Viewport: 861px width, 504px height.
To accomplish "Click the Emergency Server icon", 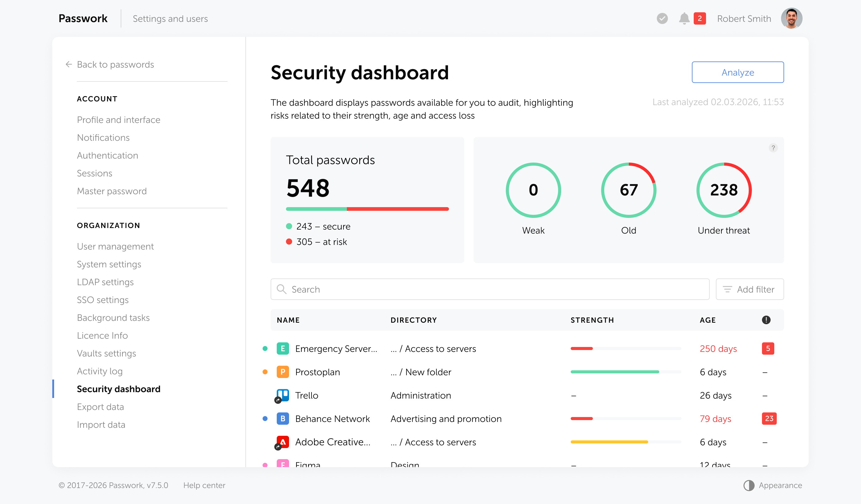I will tap(282, 348).
